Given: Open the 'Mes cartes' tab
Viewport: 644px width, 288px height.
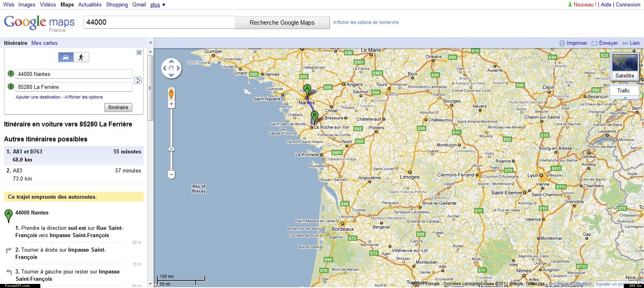Looking at the screenshot, I should [44, 43].
